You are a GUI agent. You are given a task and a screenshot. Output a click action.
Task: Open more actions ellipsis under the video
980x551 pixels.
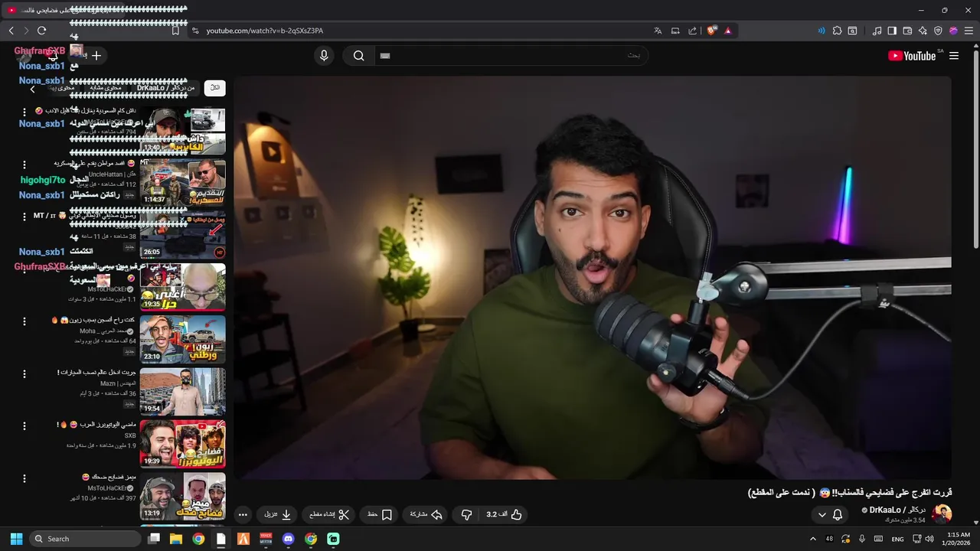click(243, 515)
